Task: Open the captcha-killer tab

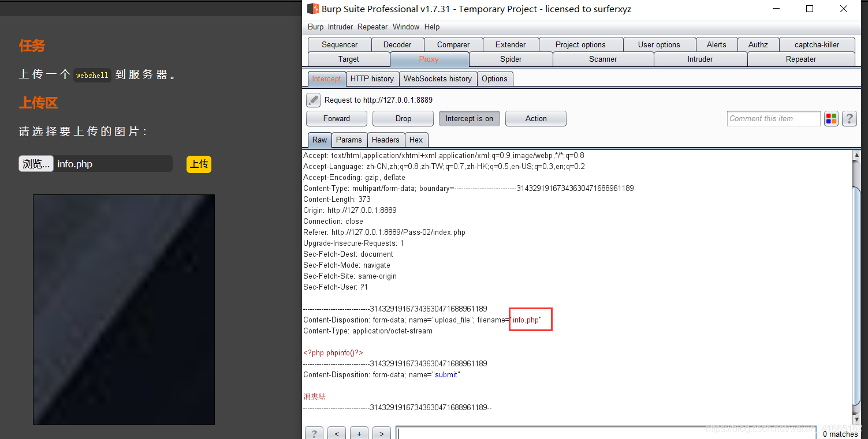Action: tap(817, 44)
